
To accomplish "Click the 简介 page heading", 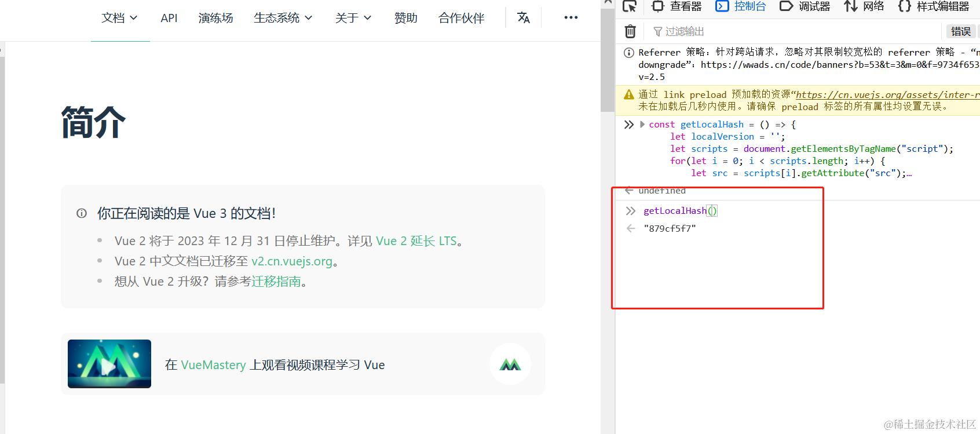I will (93, 122).
